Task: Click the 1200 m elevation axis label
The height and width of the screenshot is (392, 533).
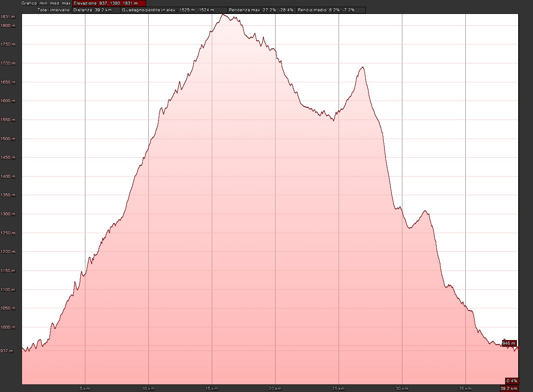Action: pyautogui.click(x=8, y=252)
